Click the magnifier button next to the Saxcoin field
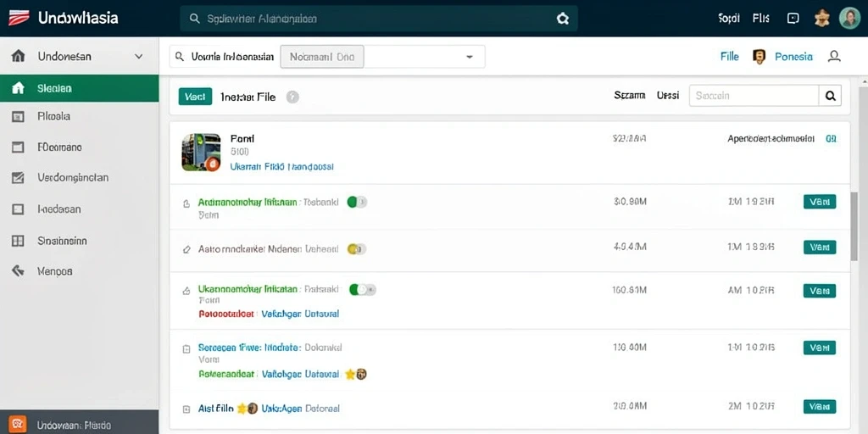 (x=830, y=96)
